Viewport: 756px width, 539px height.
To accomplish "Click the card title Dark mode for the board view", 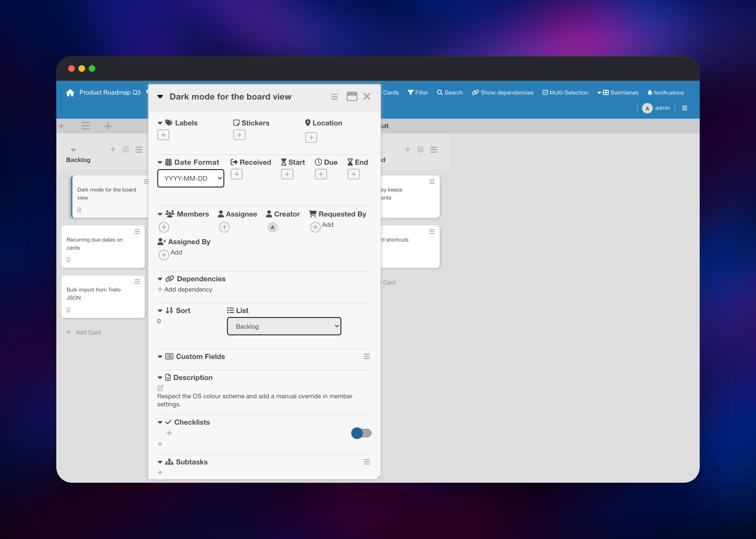I will click(230, 97).
